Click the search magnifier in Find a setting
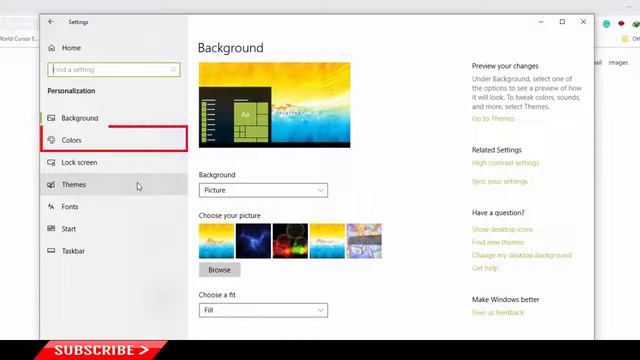 click(x=173, y=70)
